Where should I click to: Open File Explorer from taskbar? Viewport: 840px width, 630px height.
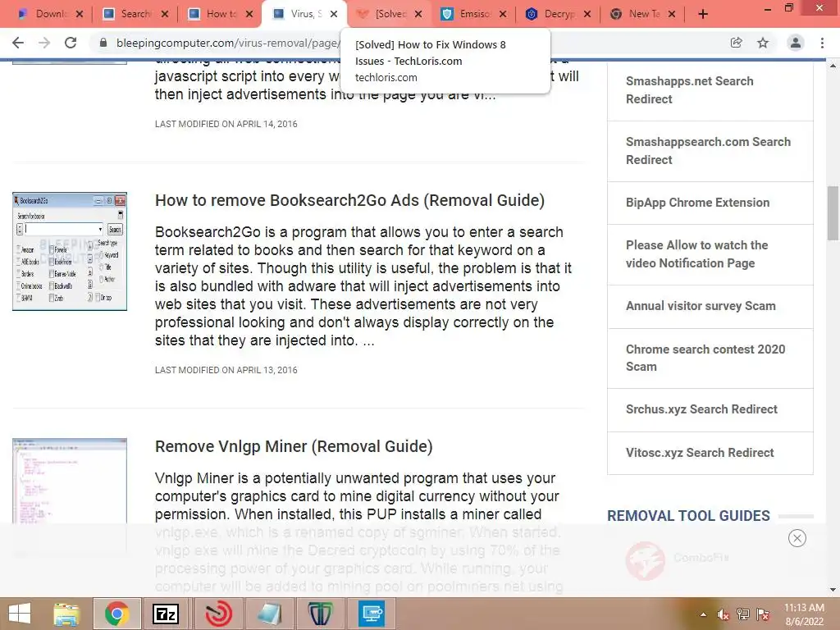click(66, 614)
